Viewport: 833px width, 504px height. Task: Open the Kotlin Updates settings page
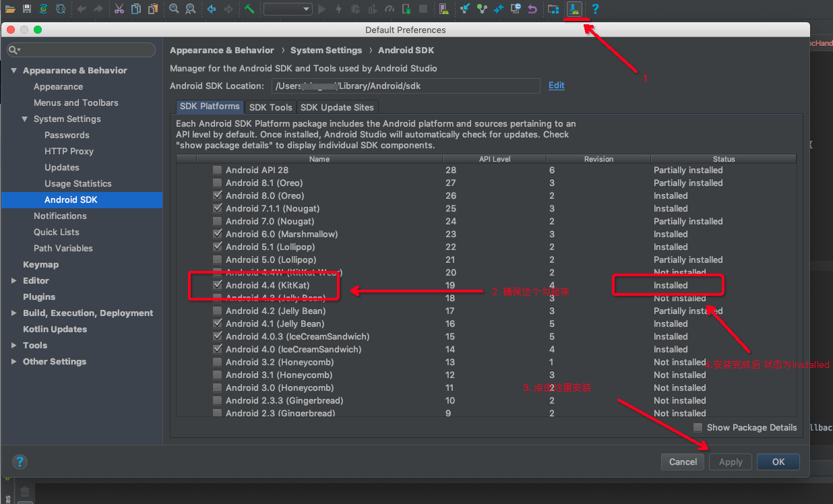point(55,329)
